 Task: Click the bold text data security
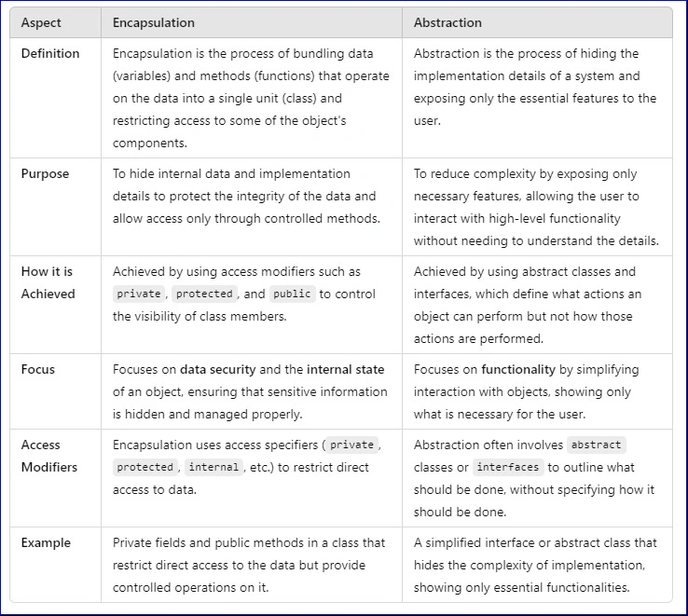[x=217, y=369]
